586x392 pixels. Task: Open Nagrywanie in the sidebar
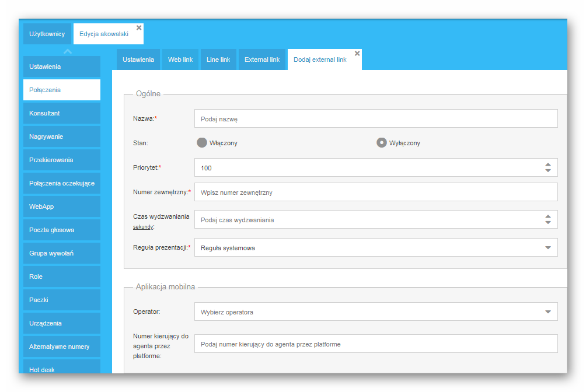[x=62, y=136]
